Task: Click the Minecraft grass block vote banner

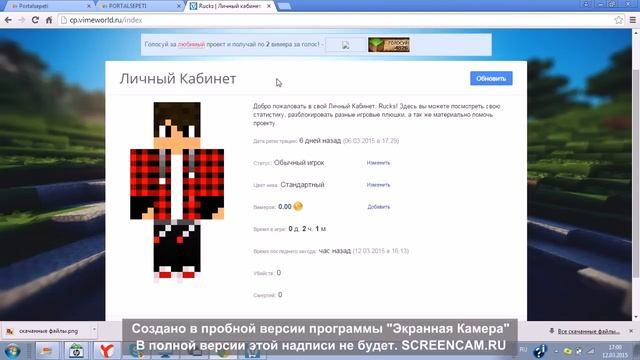Action: (389, 44)
